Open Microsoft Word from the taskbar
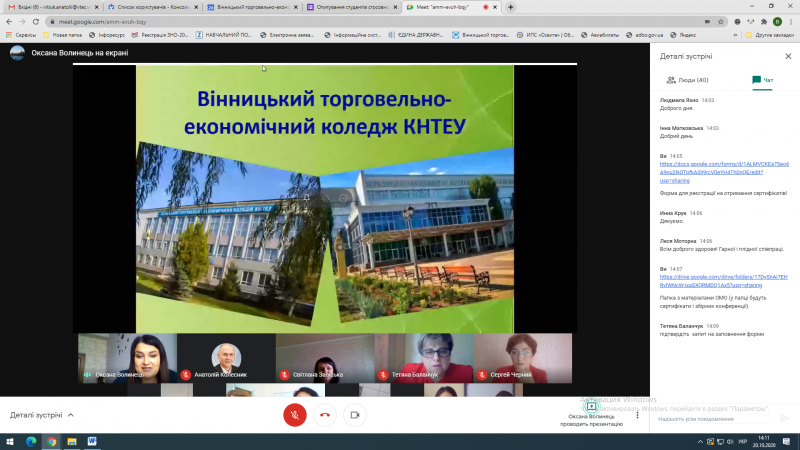800x450 pixels. 92,441
